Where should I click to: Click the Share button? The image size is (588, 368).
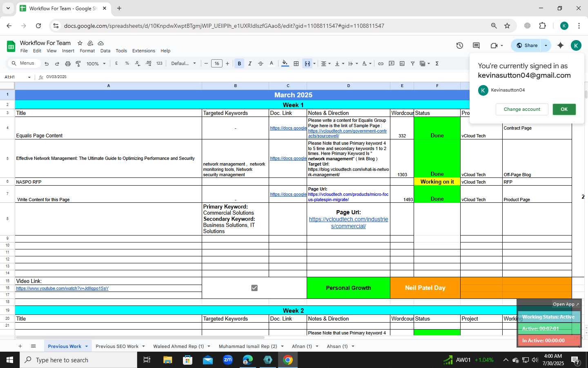click(x=527, y=45)
